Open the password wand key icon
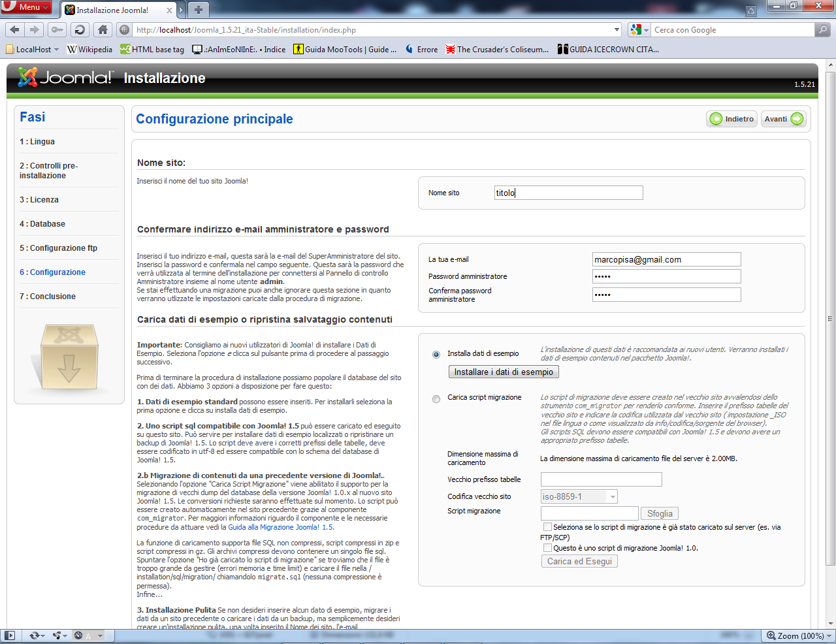The image size is (836, 644). click(57, 29)
